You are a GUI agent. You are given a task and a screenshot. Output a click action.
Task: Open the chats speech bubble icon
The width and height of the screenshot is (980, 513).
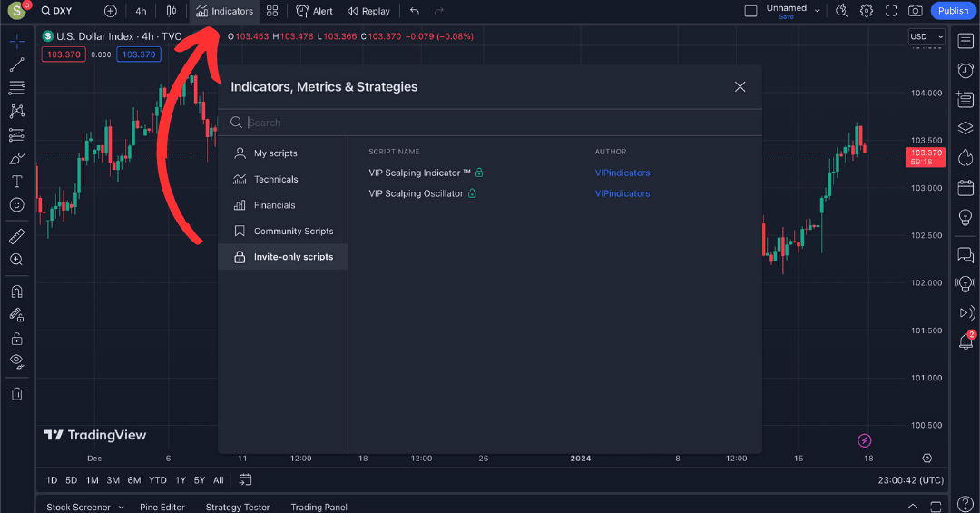point(965,254)
